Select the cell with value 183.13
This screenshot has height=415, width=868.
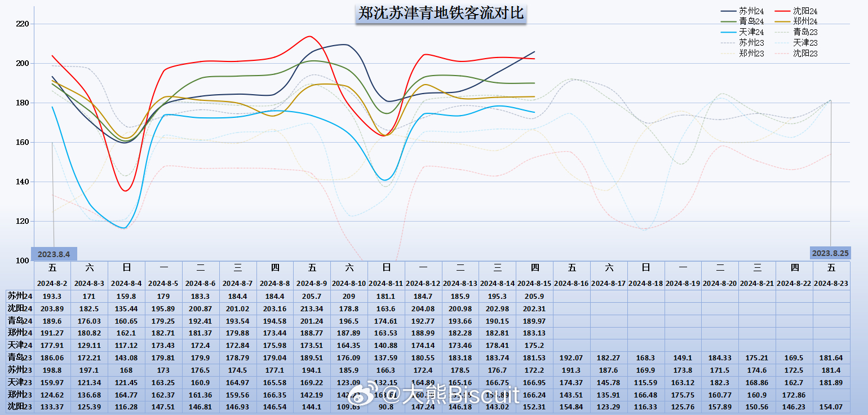click(534, 333)
